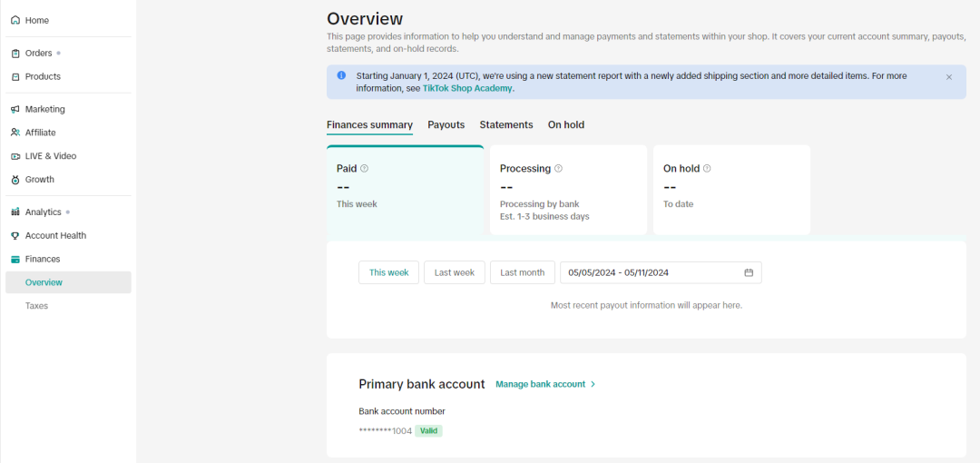Click the Marketing megaphone icon
Screen dimensions: 980x463
[x=15, y=110]
